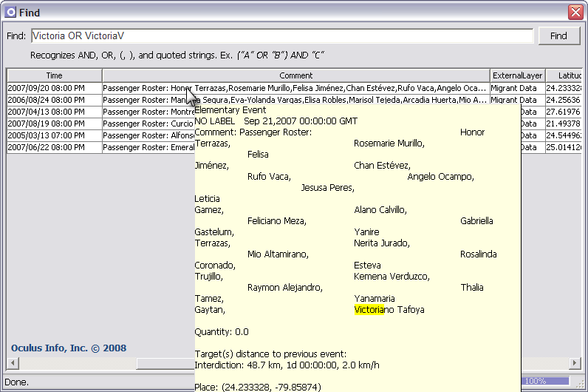Image resolution: width=588 pixels, height=392 pixels.
Task: Click 'Migrant Data' in the 2006/08/24 row
Action: 518,100
